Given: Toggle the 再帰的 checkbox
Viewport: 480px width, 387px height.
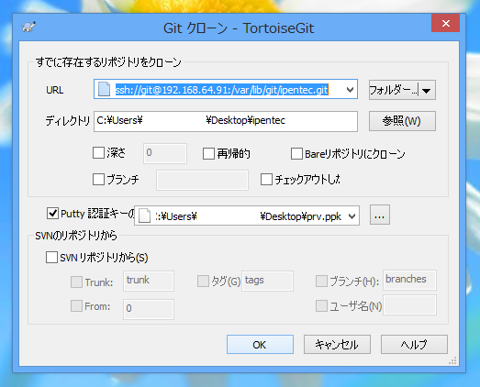Looking at the screenshot, I should [209, 154].
